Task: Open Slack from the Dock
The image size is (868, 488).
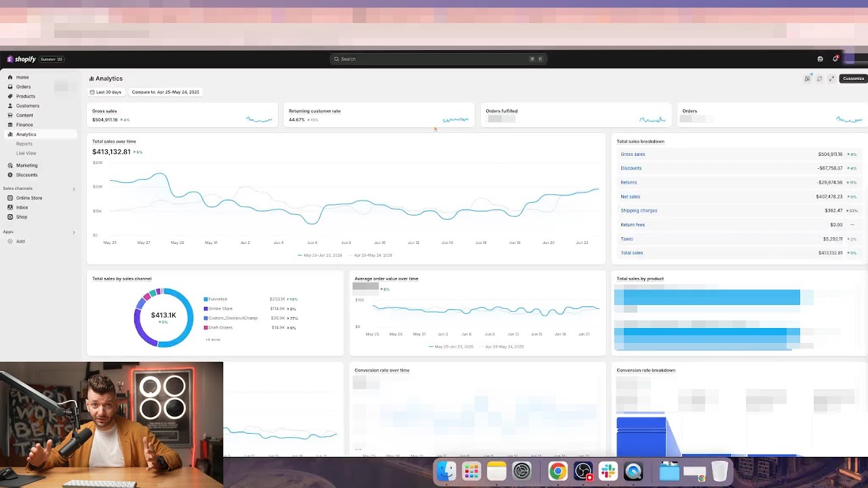Action: tap(608, 471)
